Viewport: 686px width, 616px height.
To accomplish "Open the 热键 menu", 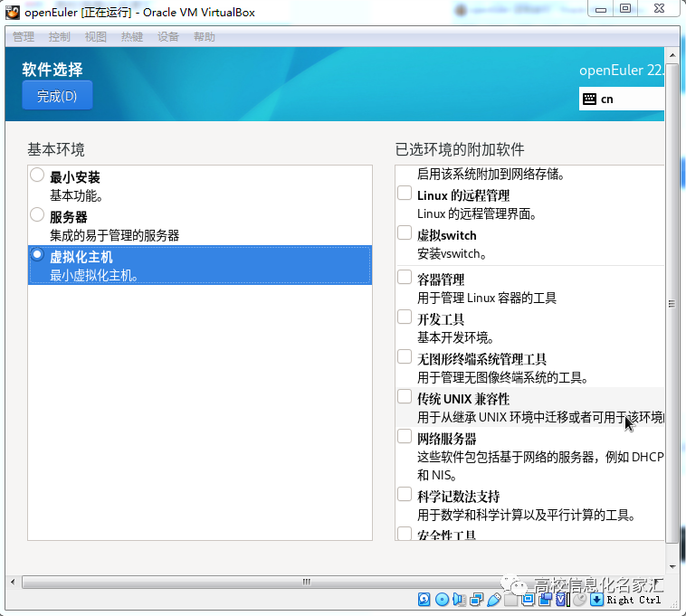I will coord(132,37).
